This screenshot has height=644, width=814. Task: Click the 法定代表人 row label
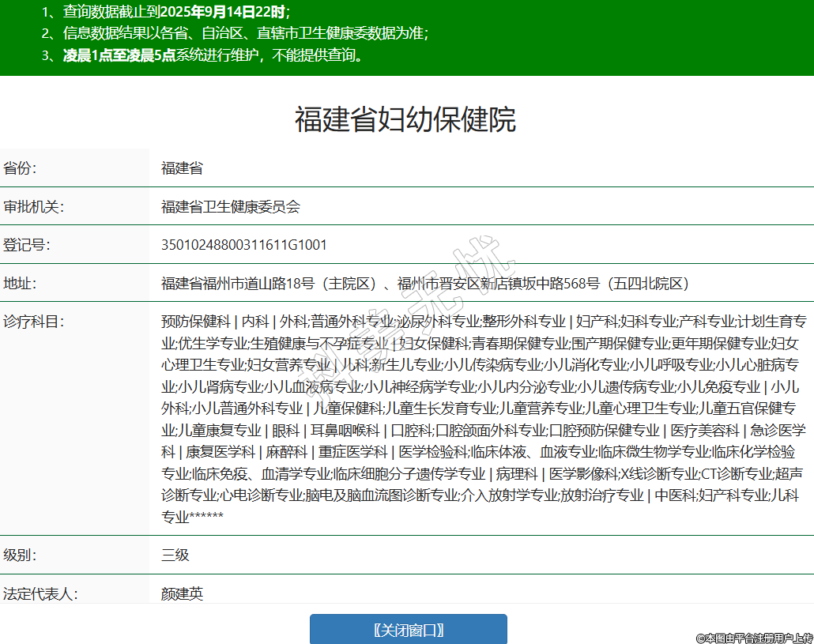tap(40, 593)
